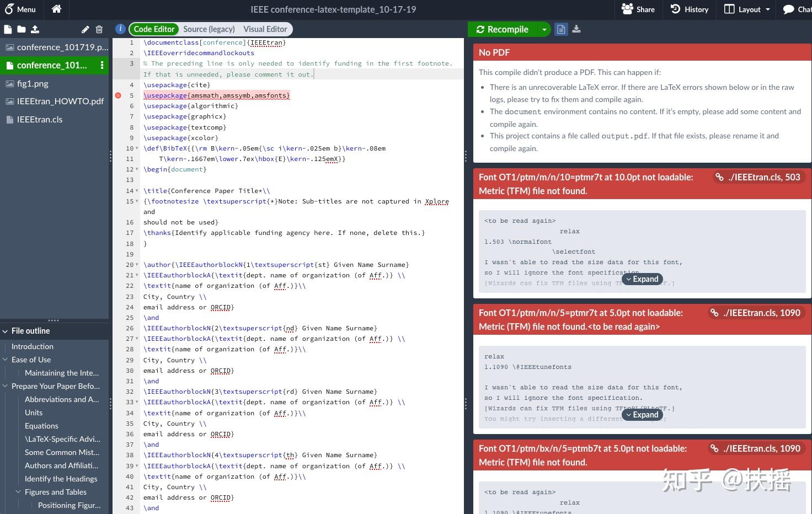Delete the selected file using the trash icon
This screenshot has height=514, width=812.
(x=99, y=29)
